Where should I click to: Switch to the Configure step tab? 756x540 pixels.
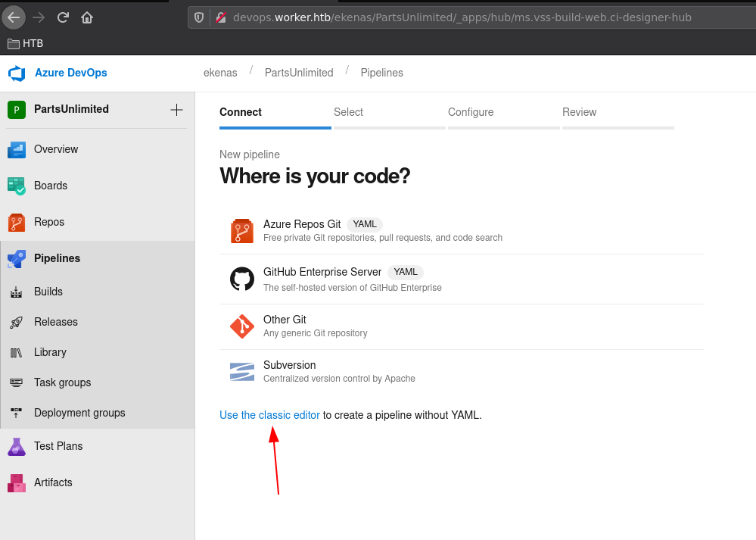pyautogui.click(x=504, y=117)
